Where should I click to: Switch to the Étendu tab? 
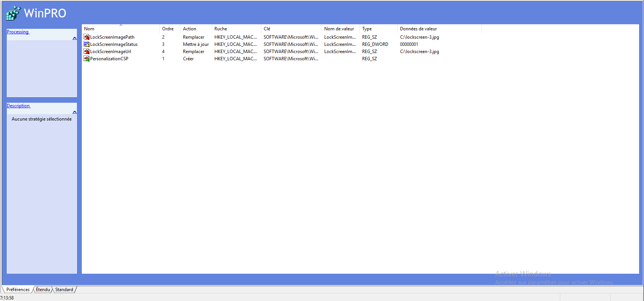tap(43, 290)
